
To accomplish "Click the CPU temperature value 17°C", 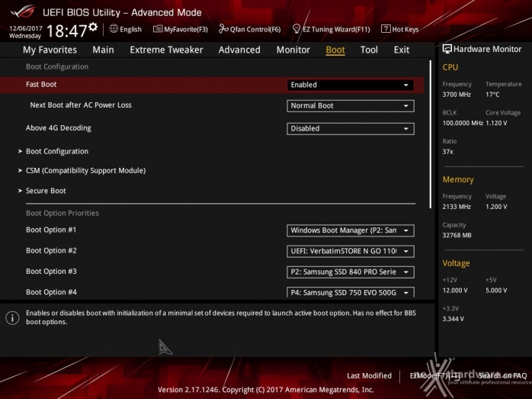I will [492, 95].
